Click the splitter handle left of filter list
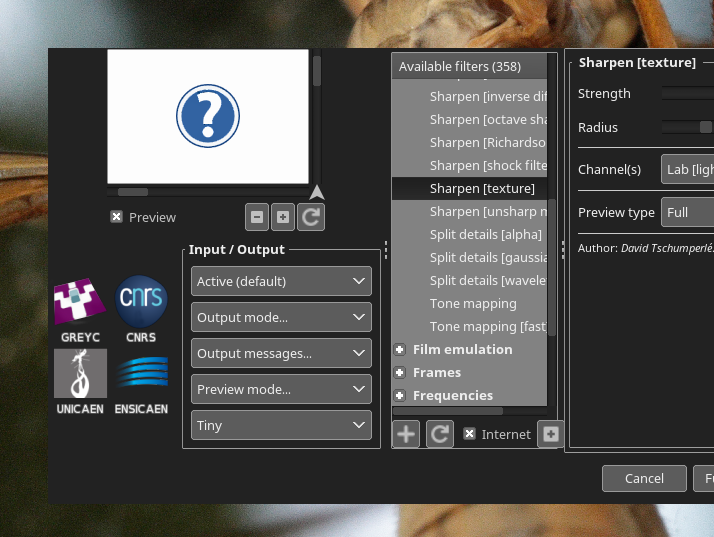714x537 pixels. [386, 250]
